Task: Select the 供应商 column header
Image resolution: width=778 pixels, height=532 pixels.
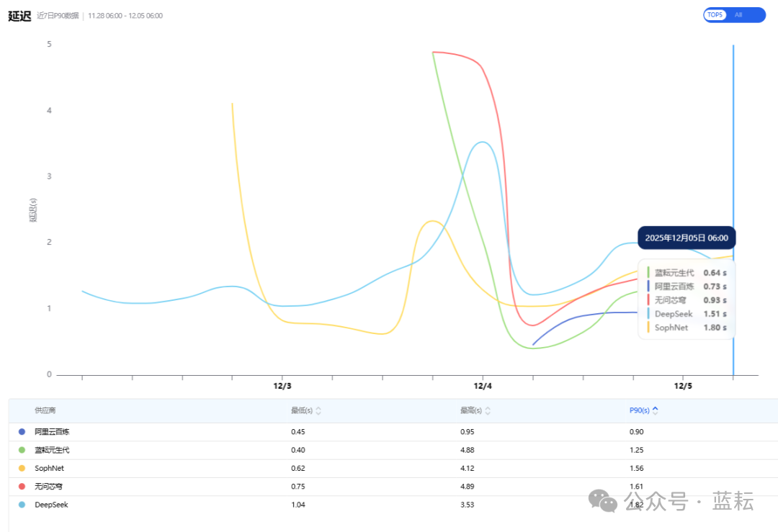Action: [x=45, y=410]
